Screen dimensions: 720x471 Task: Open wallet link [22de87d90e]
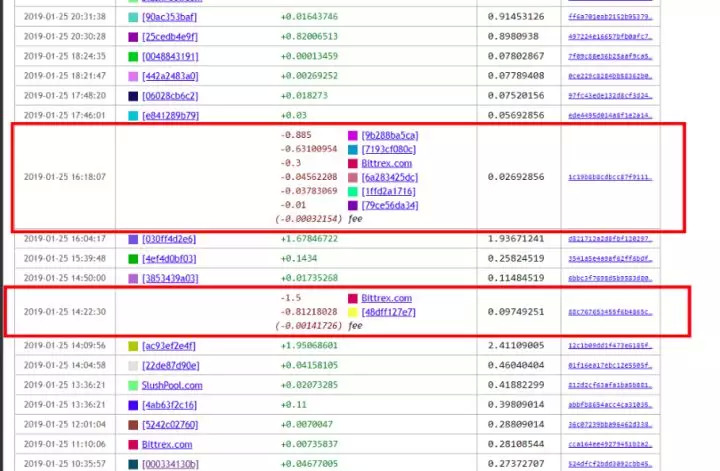171,365
